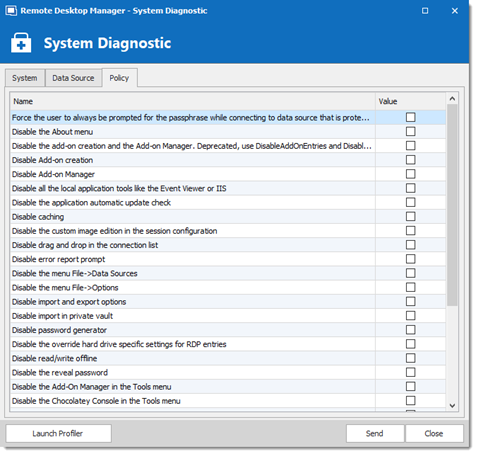Select row 'Disable the reveal password'
477x454 pixels.
[228, 373]
